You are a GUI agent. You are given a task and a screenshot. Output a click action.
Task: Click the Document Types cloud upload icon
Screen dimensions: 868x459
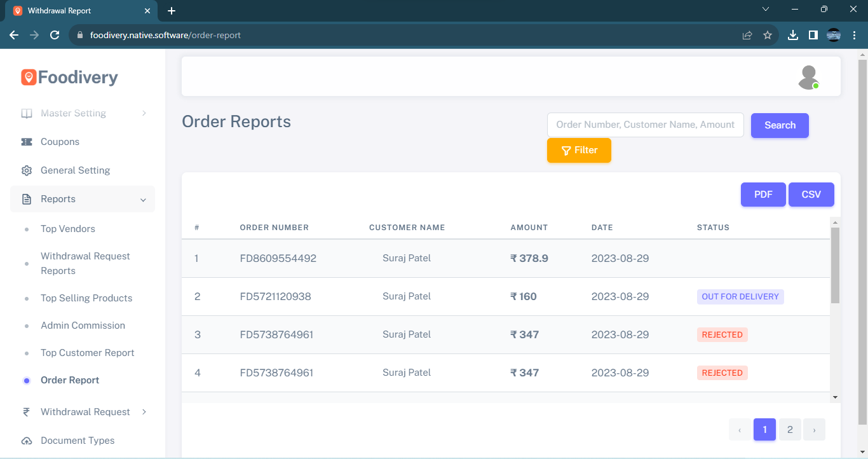(27, 441)
